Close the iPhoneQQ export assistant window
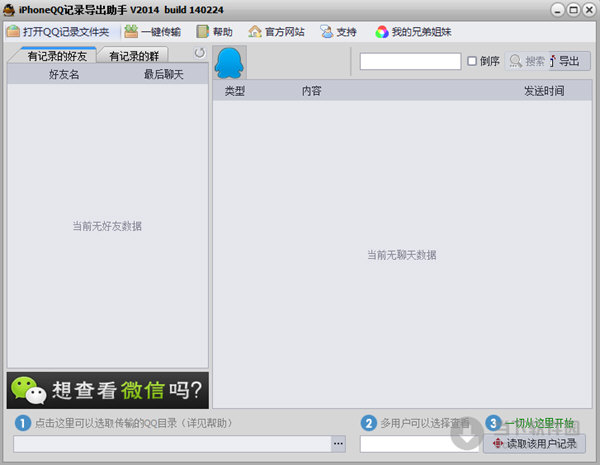 coord(589,10)
